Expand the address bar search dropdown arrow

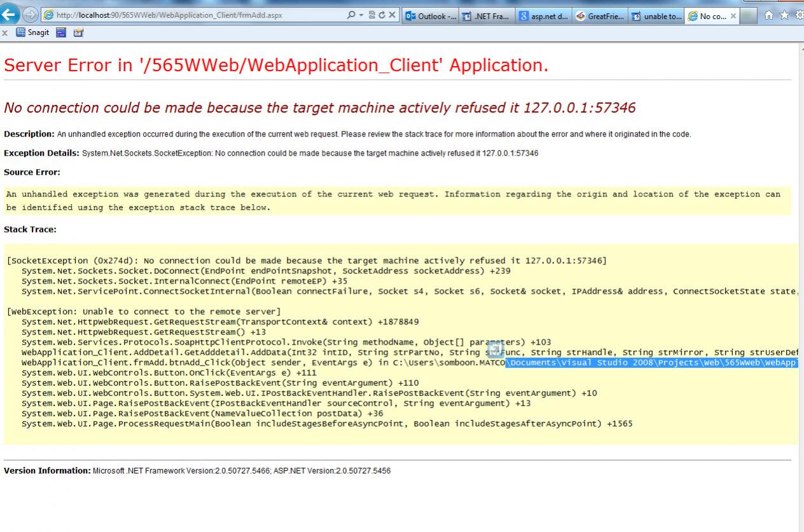point(361,15)
